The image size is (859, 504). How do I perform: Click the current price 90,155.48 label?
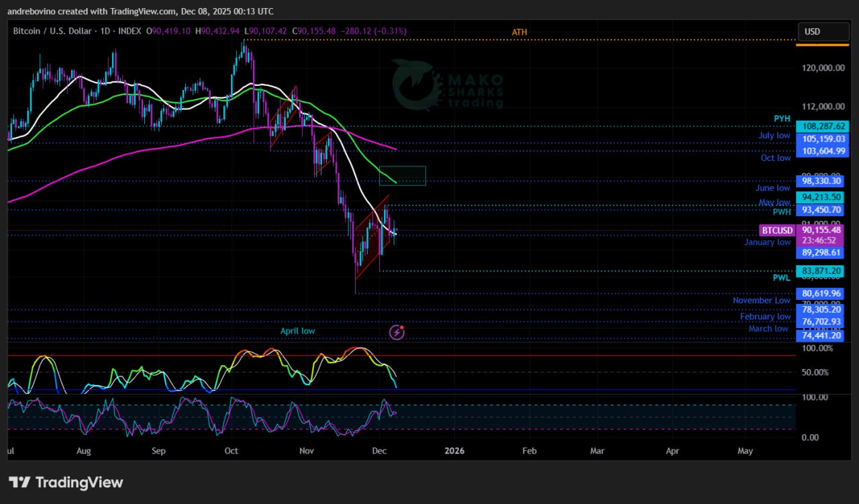point(822,230)
